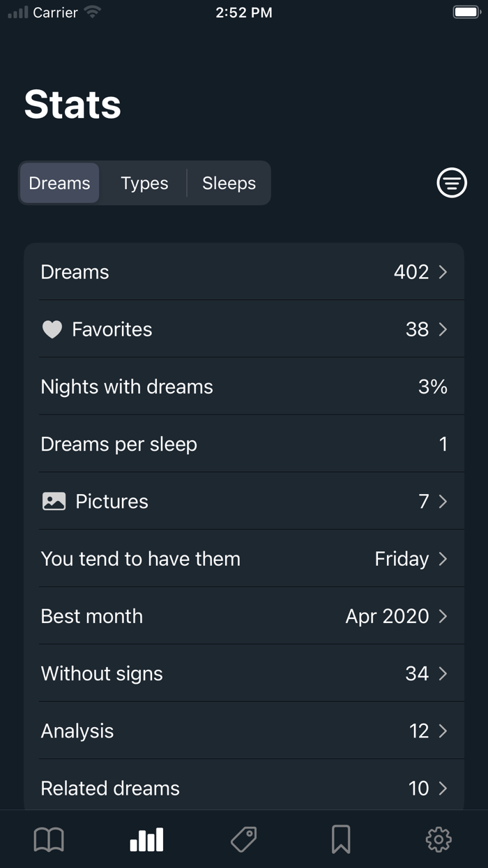The width and height of the screenshot is (488, 868).
Task: Expand the Dreams row details
Action: coord(244,271)
